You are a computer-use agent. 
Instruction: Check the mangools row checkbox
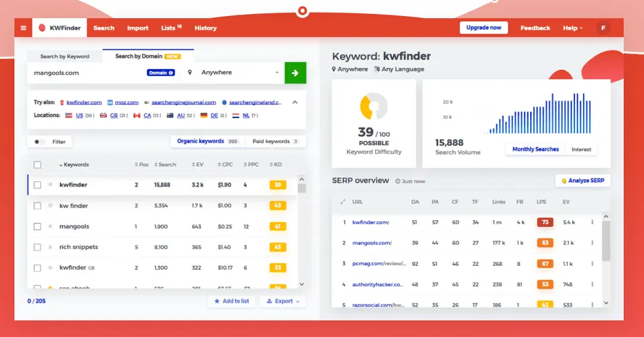(x=38, y=226)
